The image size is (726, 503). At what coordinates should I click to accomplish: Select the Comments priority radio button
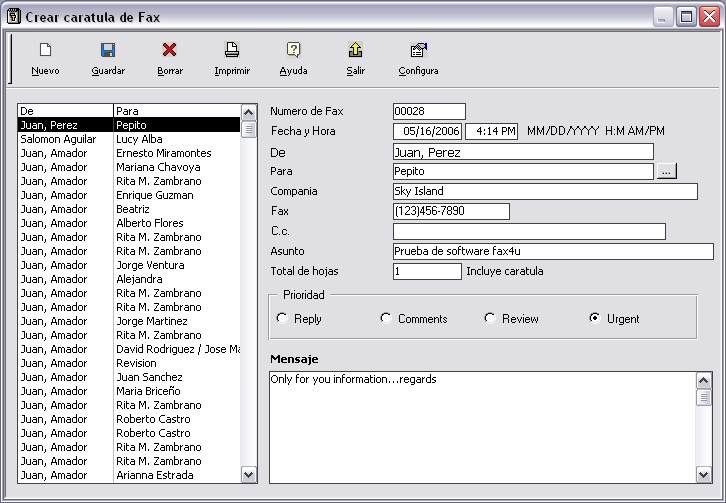pos(386,318)
